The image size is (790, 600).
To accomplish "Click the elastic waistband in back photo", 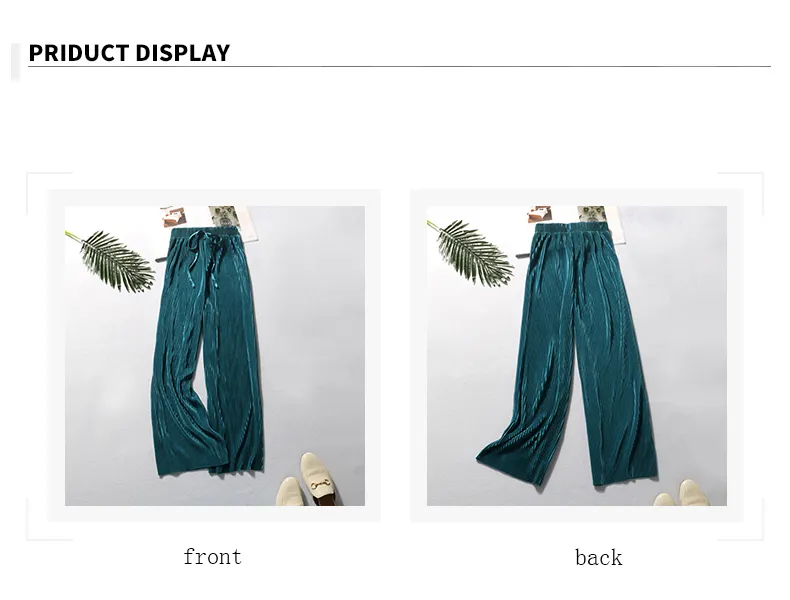I will click(x=572, y=230).
